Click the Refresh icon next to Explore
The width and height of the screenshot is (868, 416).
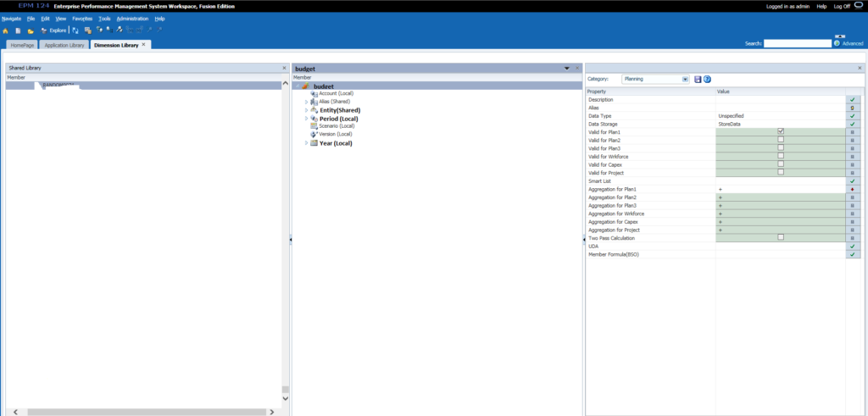pos(75,31)
